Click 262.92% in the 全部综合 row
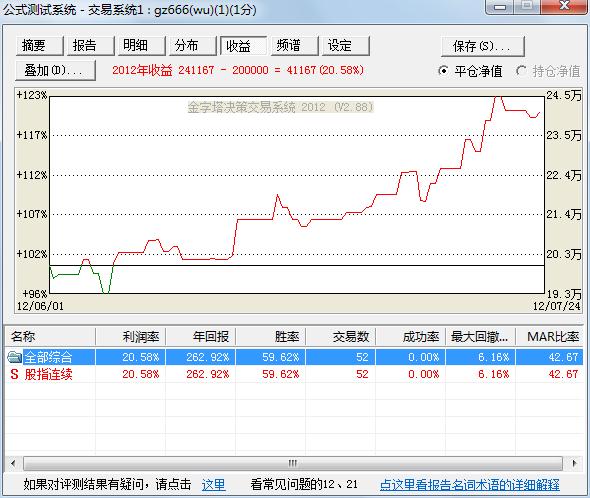This screenshot has width=590, height=498. [x=208, y=357]
